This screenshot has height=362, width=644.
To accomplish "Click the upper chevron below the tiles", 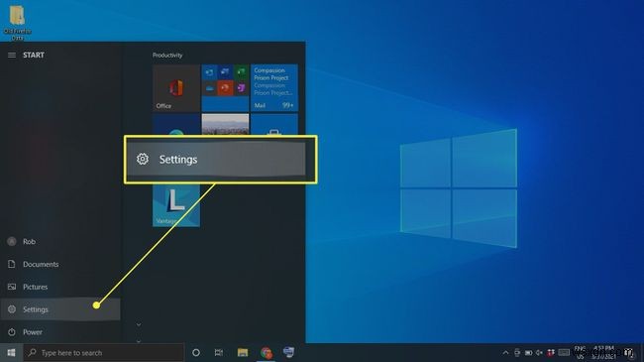I will point(139,324).
